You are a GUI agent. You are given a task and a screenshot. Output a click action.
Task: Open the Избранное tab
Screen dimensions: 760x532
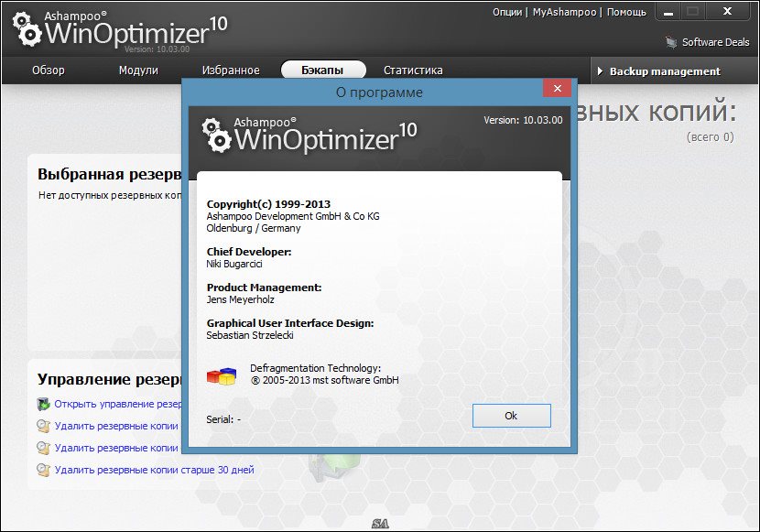click(231, 71)
